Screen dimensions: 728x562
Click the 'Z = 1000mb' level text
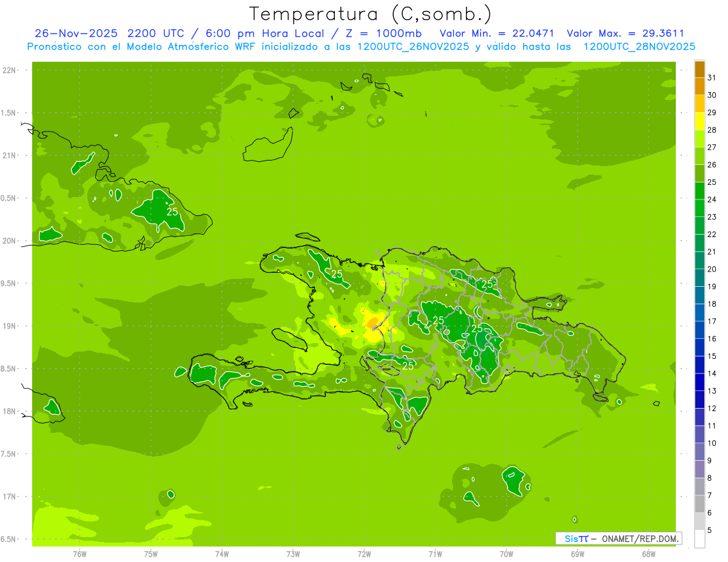383,33
